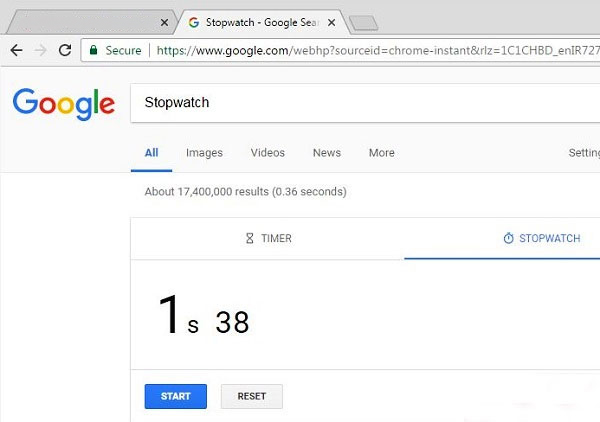Click the forward navigation arrow
This screenshot has height=422, width=600.
pos(41,50)
